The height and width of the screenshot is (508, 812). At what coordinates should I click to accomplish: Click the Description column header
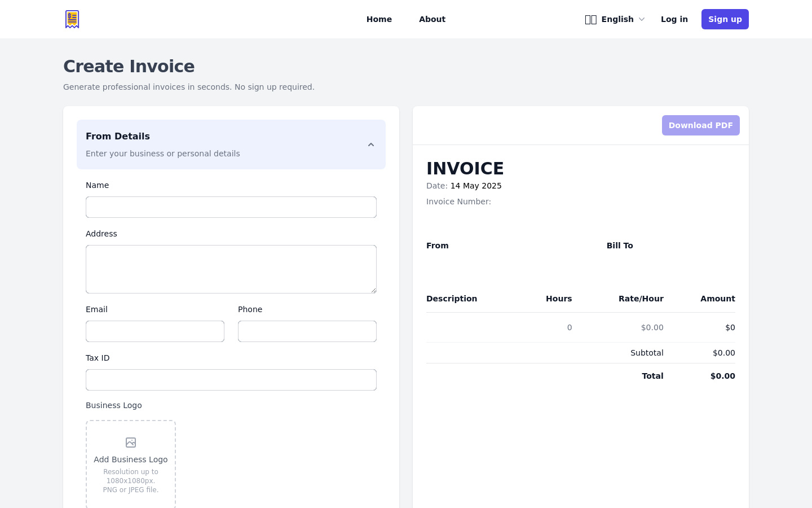pos(452,299)
